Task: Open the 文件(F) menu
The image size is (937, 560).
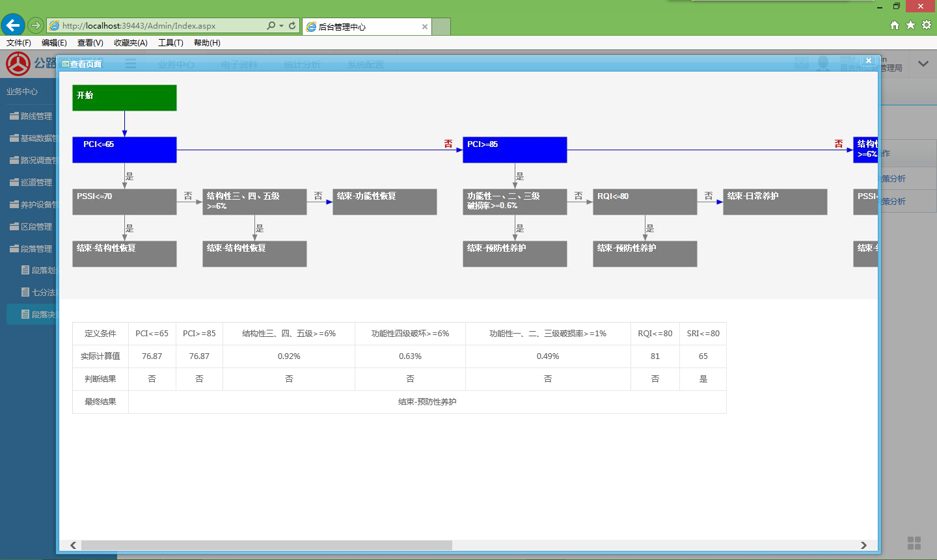Action: (19, 43)
